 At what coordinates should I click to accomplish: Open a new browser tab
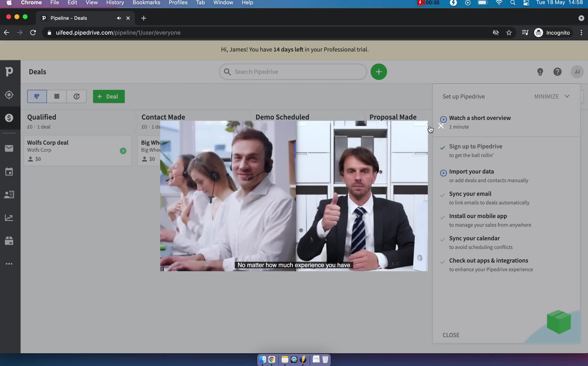143,18
